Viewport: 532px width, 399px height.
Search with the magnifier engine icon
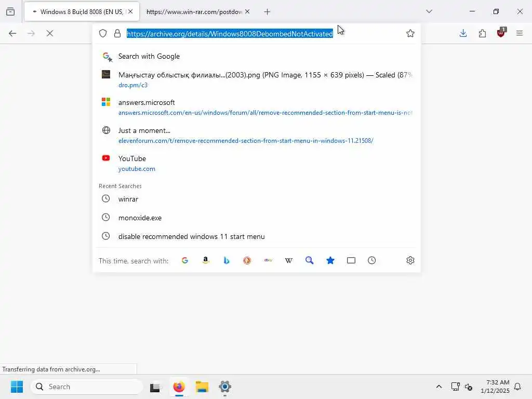[310, 260]
